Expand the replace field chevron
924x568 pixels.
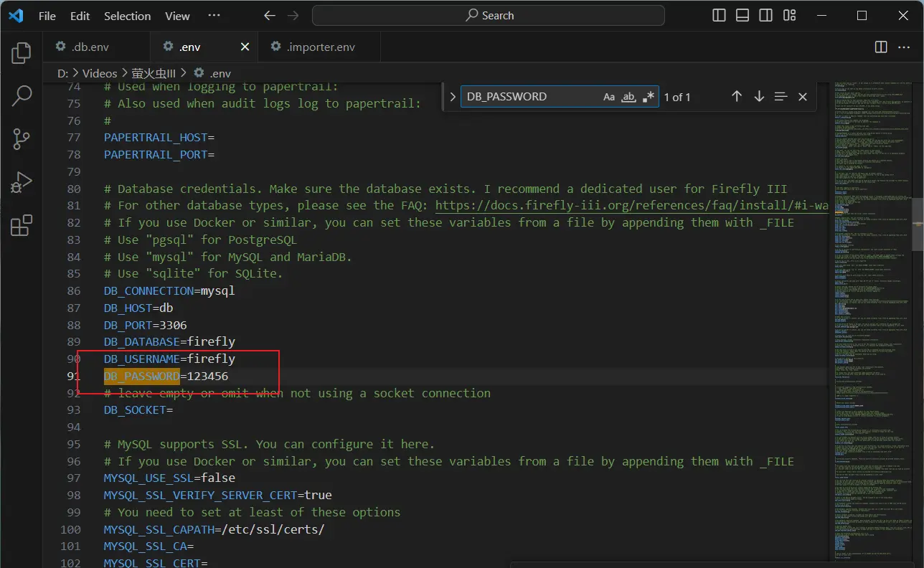pos(452,97)
